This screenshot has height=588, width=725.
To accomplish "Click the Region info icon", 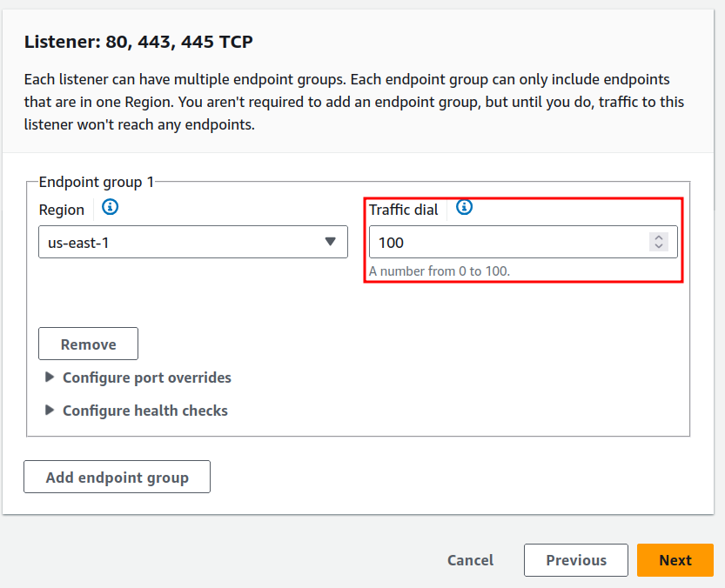I will [x=109, y=208].
